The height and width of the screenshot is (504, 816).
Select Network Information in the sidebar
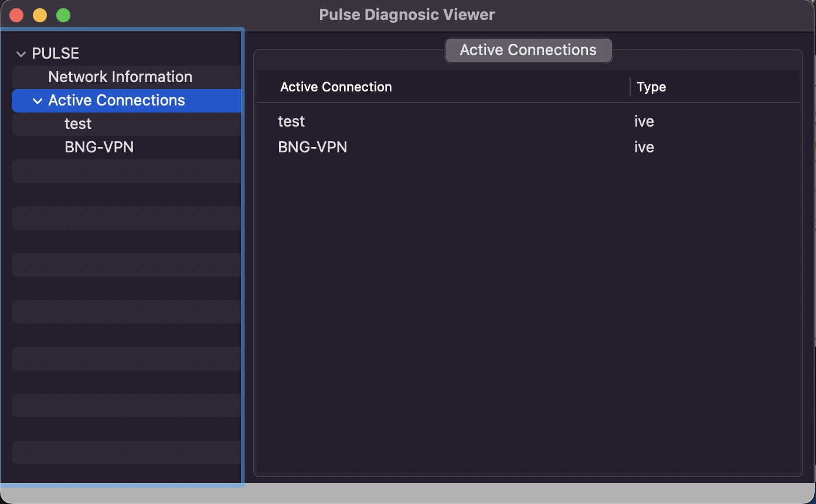[x=120, y=77]
